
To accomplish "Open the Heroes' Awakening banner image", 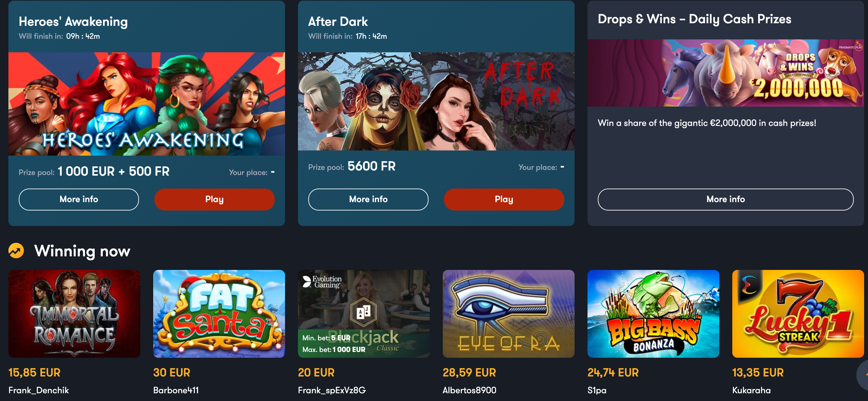I will tap(147, 104).
